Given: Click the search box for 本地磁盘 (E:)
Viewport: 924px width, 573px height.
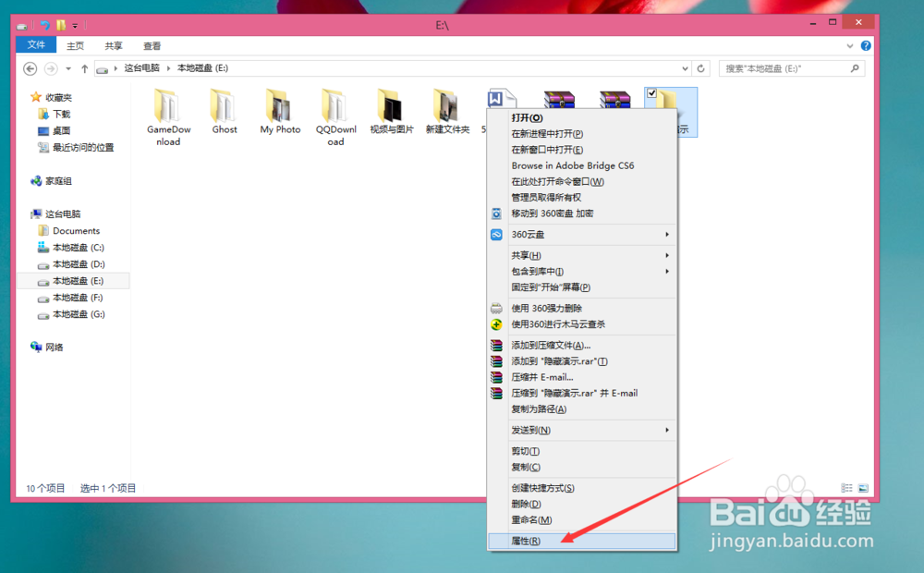Looking at the screenshot, I should (x=792, y=68).
